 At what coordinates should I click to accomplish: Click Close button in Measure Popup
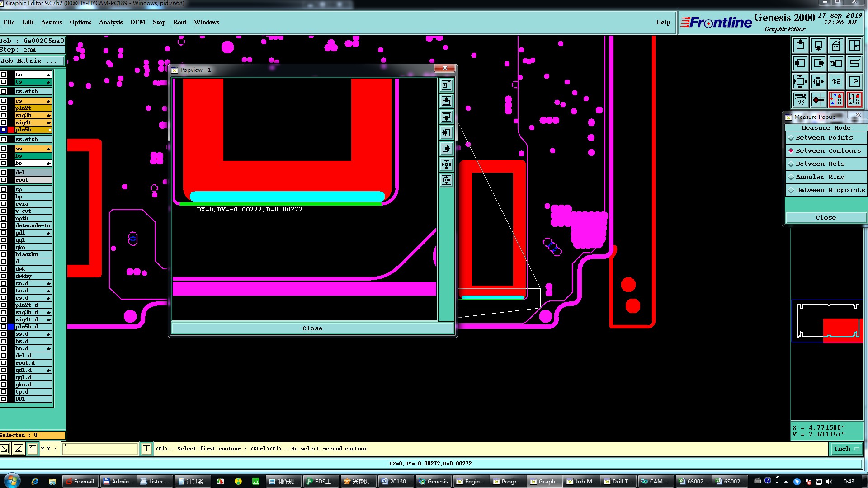click(x=826, y=217)
